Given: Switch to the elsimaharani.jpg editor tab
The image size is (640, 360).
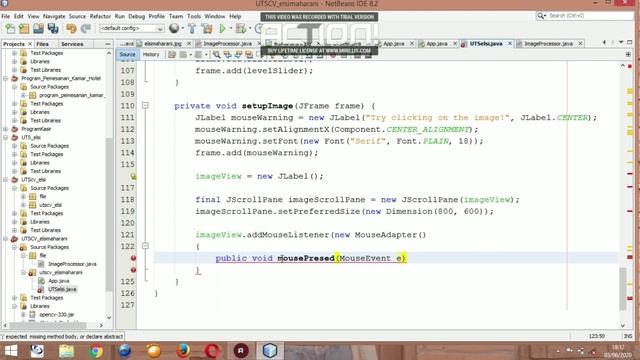Looking at the screenshot, I should point(162,43).
